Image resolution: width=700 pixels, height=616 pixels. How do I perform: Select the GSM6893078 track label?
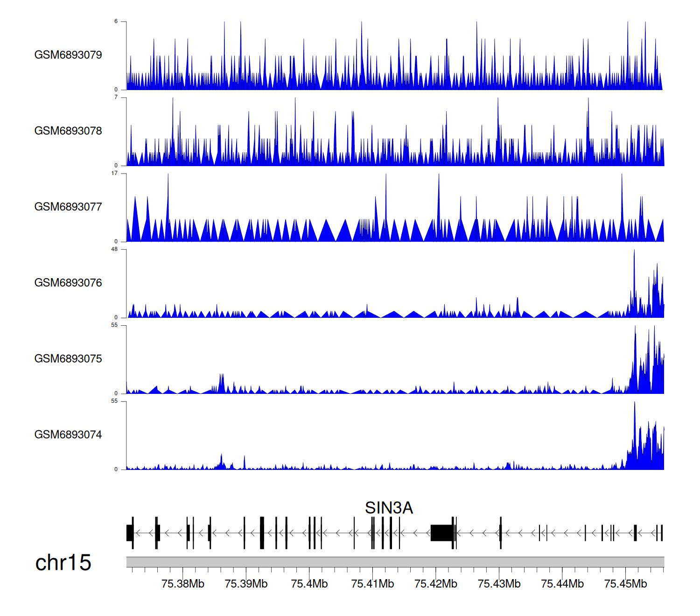[68, 131]
